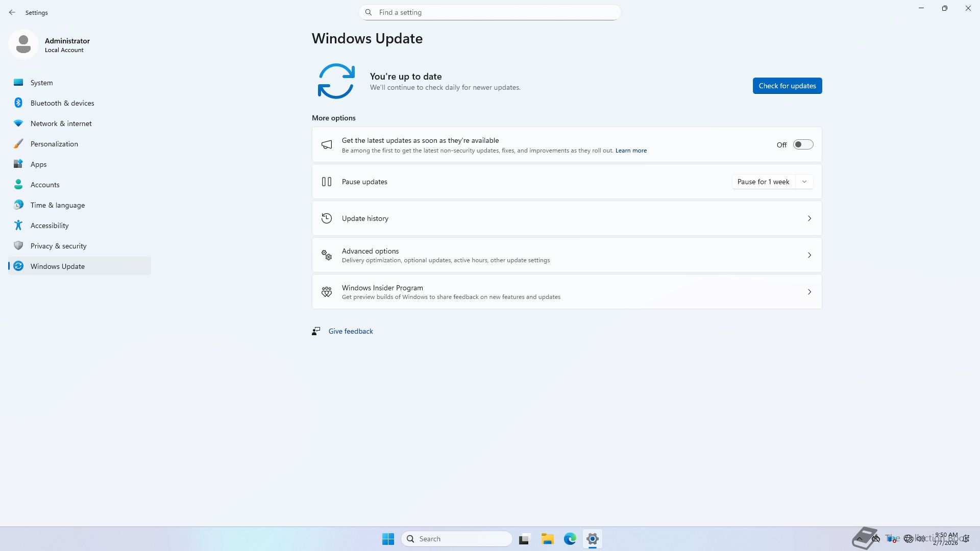980x551 pixels.
Task: Go to Time & language settings
Action: coord(58,205)
